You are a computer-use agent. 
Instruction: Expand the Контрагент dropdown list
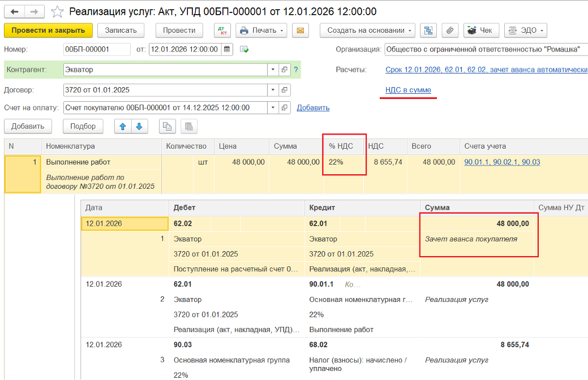[273, 70]
